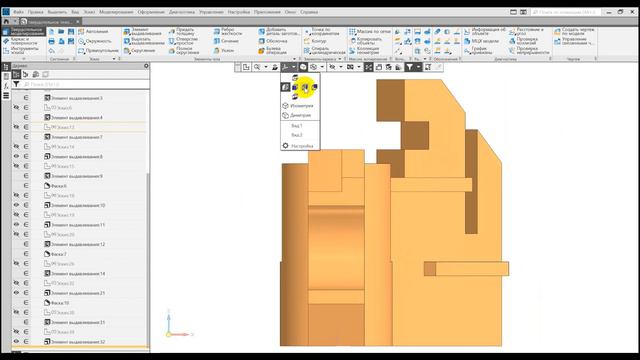The width and height of the screenshot is (640, 360).
Task: Click the funnel filter icon in view toolbar
Action: point(409,67)
